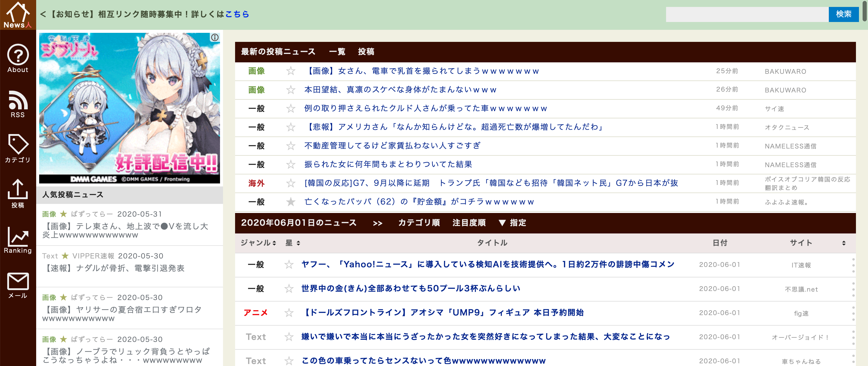Open article 亡くなったパッパ(62)の貯金額
Image resolution: width=868 pixels, height=366 pixels.
(x=419, y=202)
